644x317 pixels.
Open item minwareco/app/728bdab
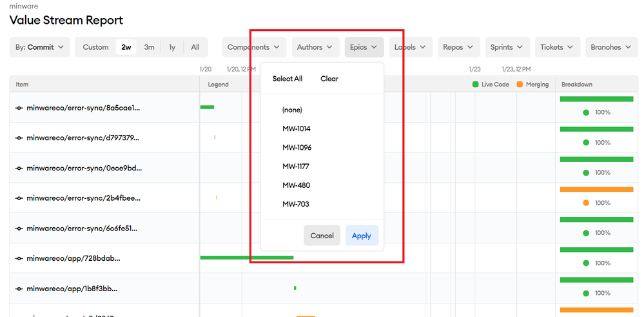point(73,259)
